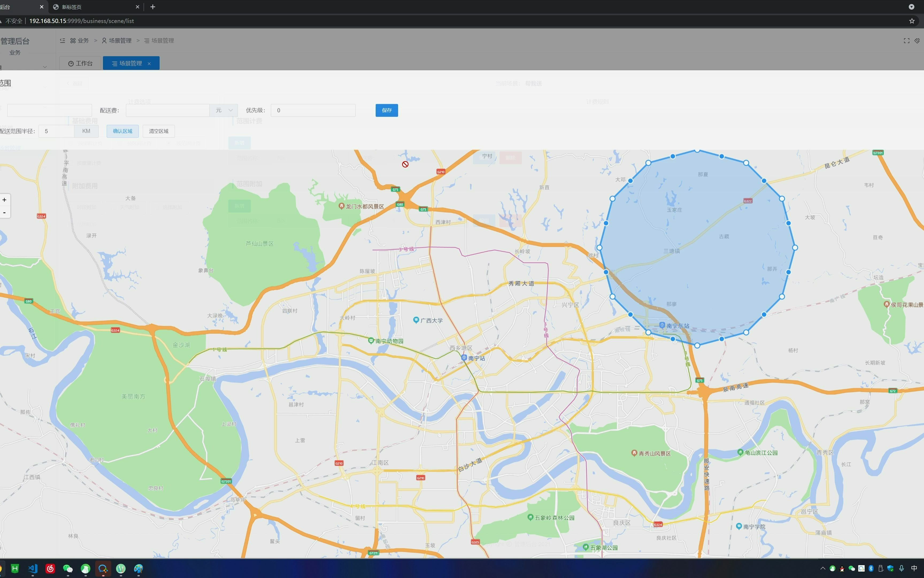Image resolution: width=924 pixels, height=578 pixels.
Task: Click the 五象岭森林公园 map marker
Action: [x=530, y=517]
